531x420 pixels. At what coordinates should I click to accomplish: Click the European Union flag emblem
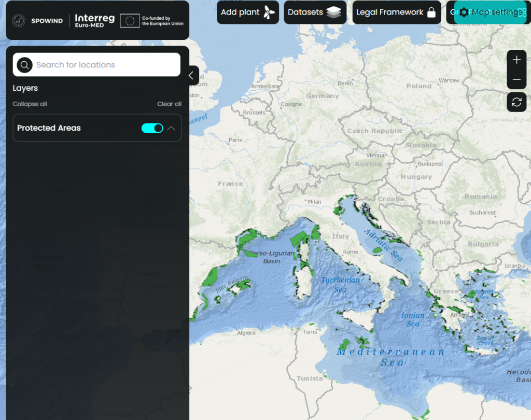(130, 21)
